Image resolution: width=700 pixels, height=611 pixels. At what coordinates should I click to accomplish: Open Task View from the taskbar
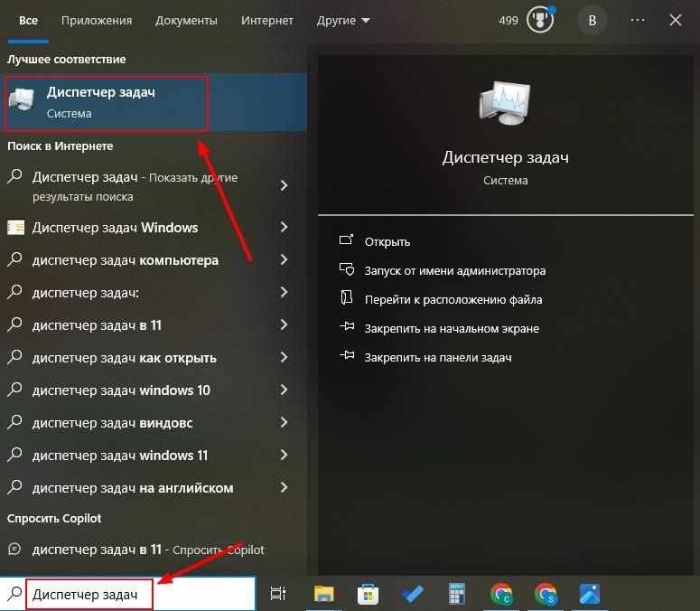pos(278,594)
